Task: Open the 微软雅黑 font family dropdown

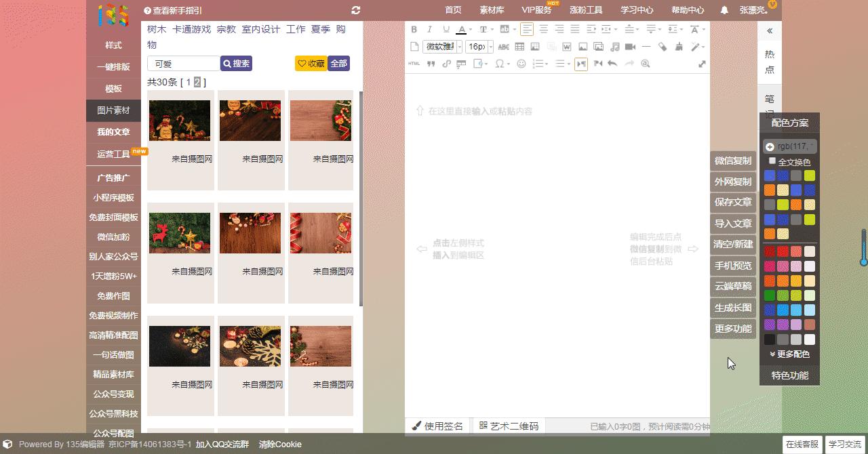Action: click(x=439, y=47)
